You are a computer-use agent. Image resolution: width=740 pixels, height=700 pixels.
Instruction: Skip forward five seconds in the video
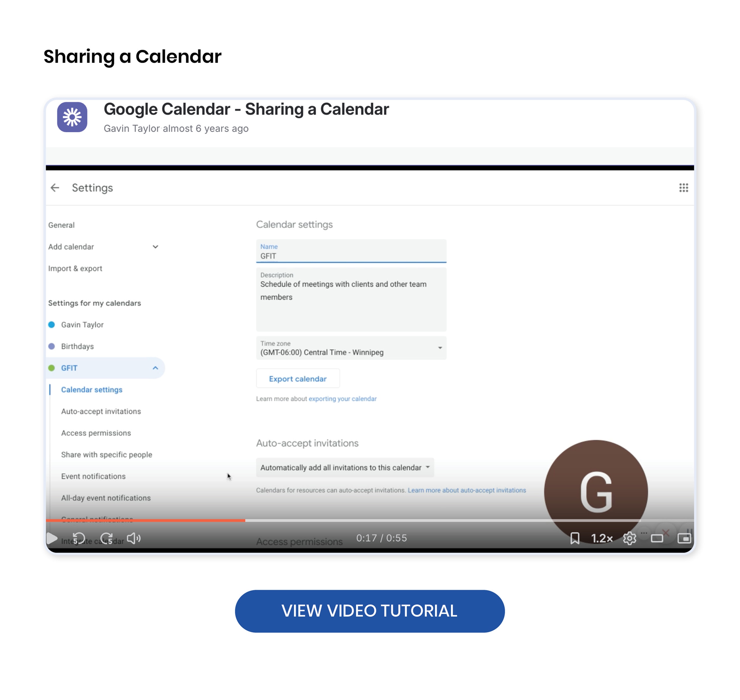[x=107, y=538]
